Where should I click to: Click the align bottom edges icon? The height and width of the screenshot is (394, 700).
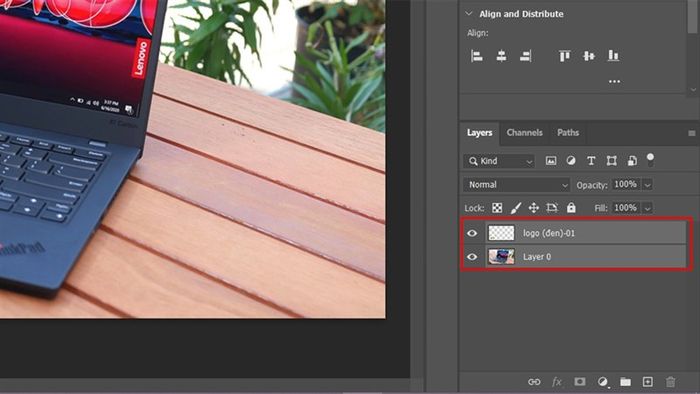(613, 56)
